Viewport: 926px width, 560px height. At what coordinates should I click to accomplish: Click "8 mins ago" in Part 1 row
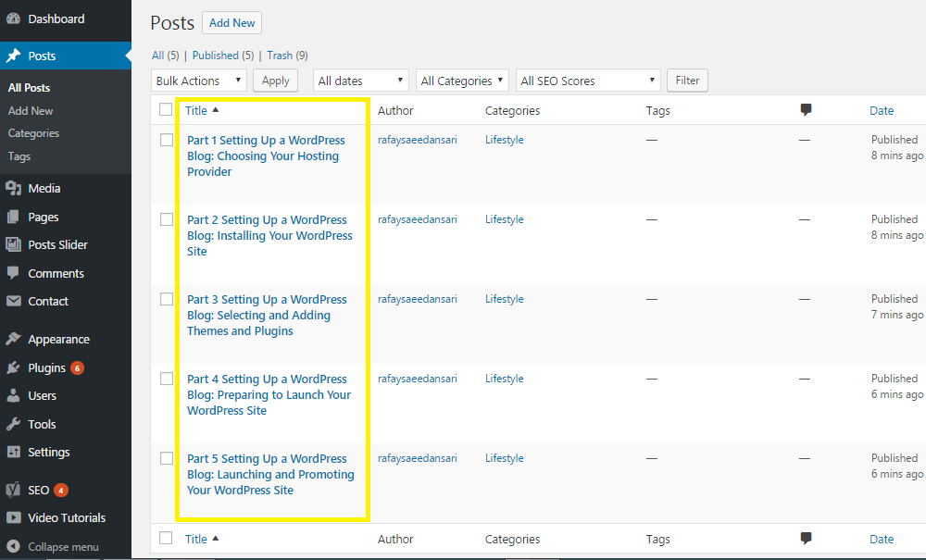897,156
